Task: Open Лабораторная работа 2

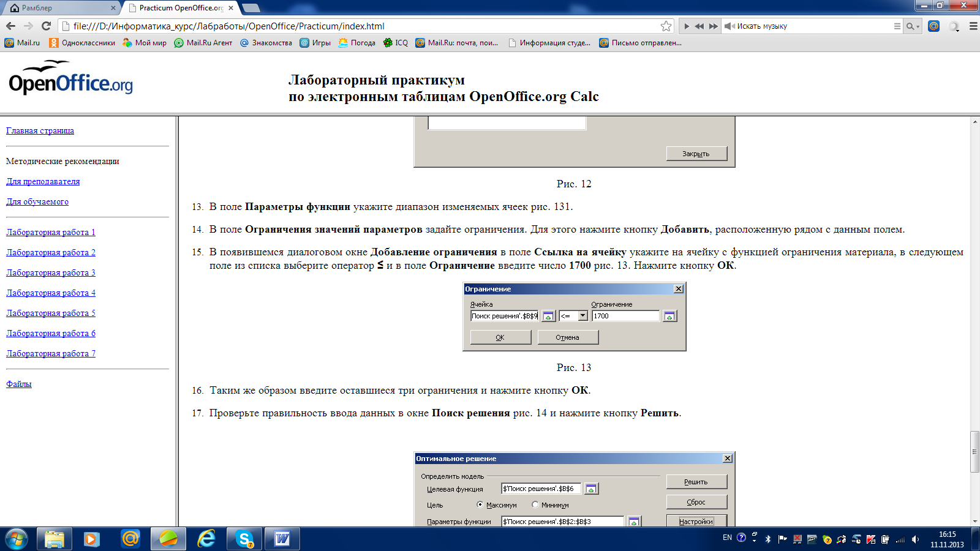Action: pyautogui.click(x=51, y=252)
